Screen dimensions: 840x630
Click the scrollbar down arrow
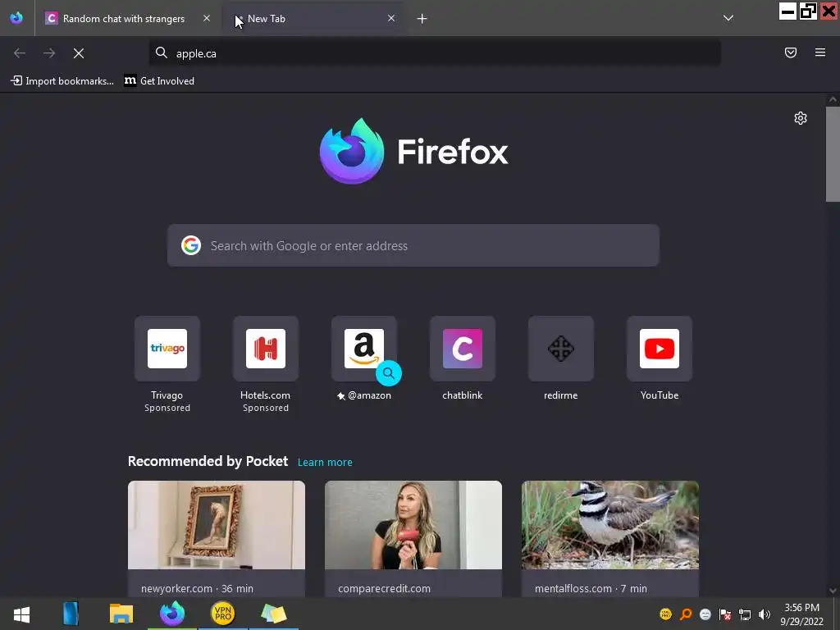coord(833,591)
